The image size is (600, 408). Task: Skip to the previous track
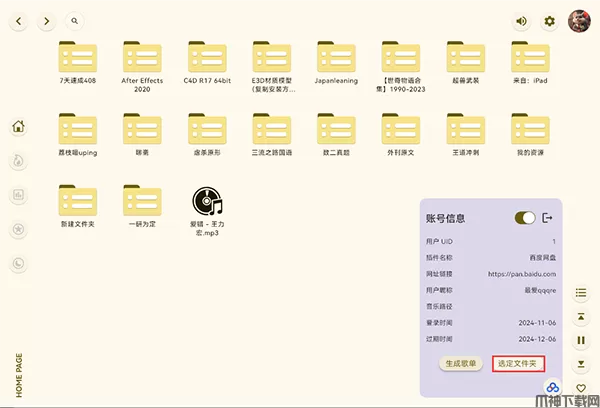581,316
